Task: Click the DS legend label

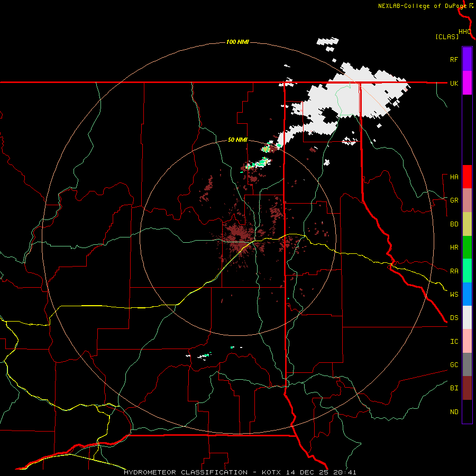Action: click(x=454, y=318)
